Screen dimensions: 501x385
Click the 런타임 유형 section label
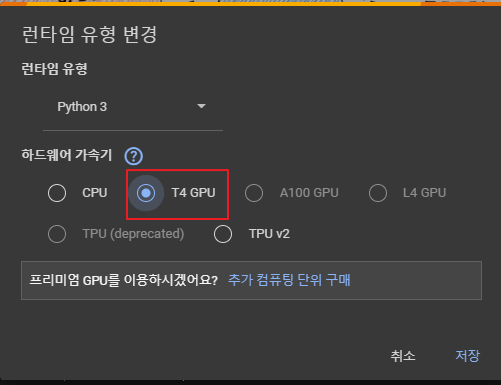click(54, 69)
